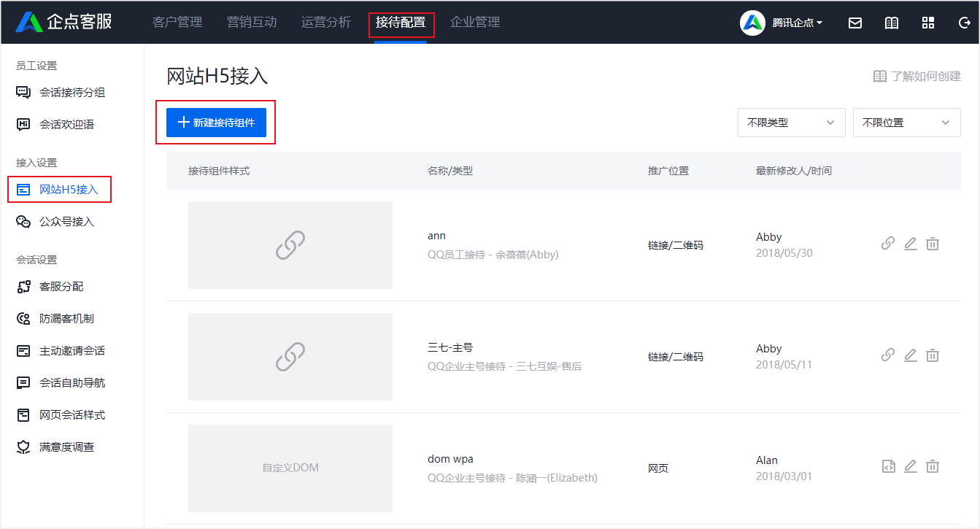Delete trash icon for 三七-主号 row

coord(933,355)
